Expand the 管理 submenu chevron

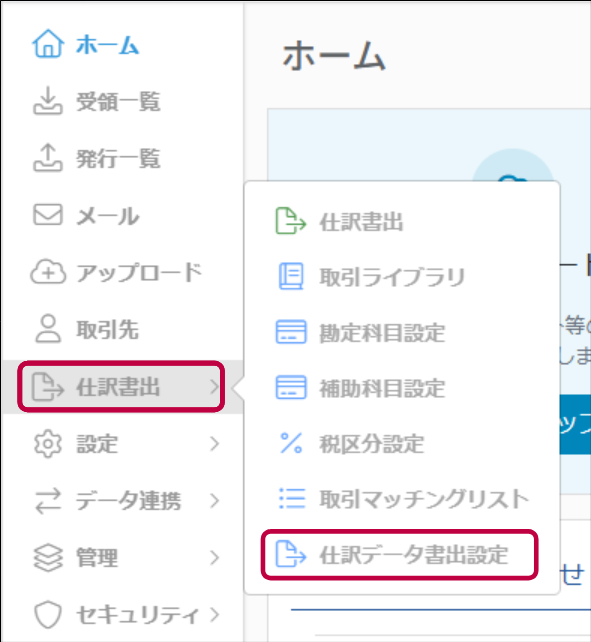(214, 557)
